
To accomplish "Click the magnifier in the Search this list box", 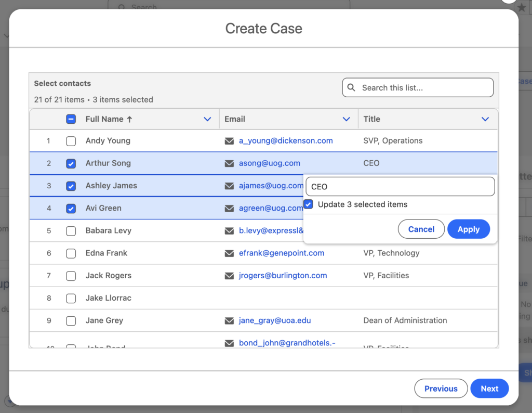I will (x=351, y=87).
